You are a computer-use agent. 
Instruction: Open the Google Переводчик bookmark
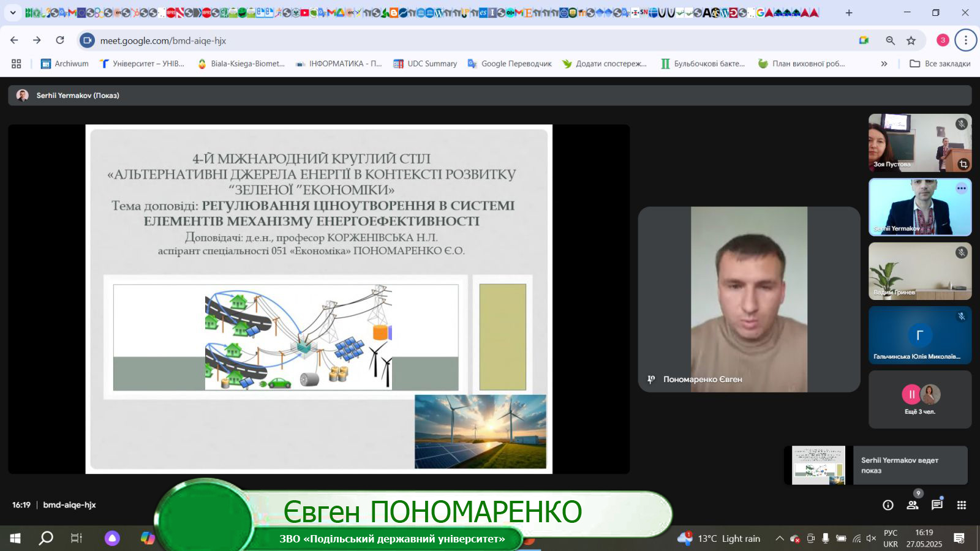point(509,64)
